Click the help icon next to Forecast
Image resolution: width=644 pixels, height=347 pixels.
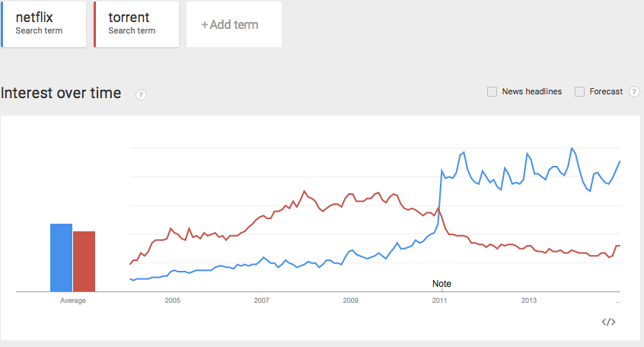click(x=634, y=92)
